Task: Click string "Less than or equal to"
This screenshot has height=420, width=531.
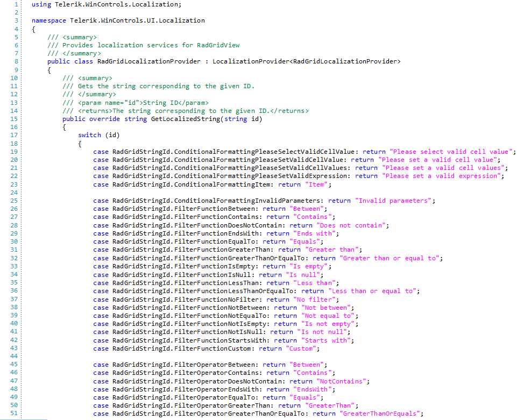Action: click(x=372, y=291)
